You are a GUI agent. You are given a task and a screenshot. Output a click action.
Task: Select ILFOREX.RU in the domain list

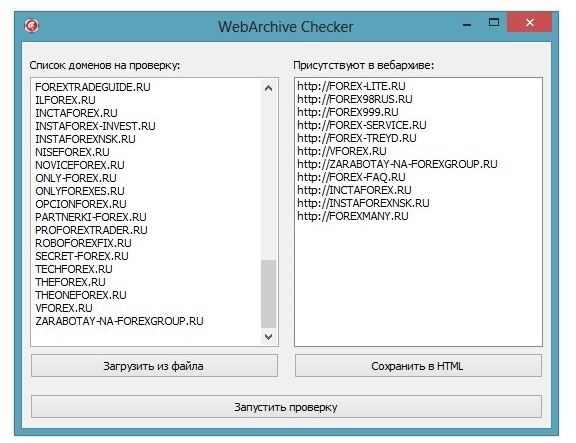click(x=65, y=100)
